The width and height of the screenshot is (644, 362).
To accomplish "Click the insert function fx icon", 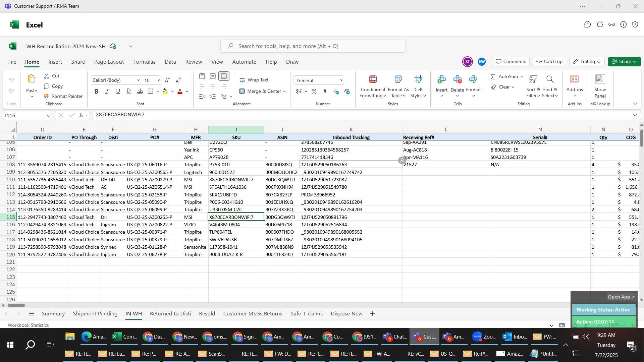I will click(82, 115).
